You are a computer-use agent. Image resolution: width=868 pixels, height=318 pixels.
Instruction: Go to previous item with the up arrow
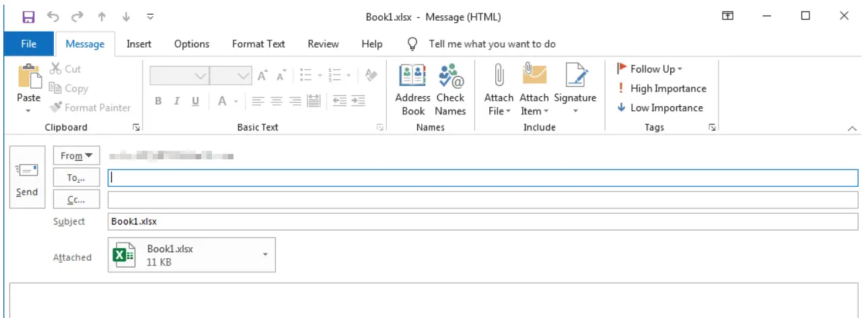pyautogui.click(x=102, y=16)
